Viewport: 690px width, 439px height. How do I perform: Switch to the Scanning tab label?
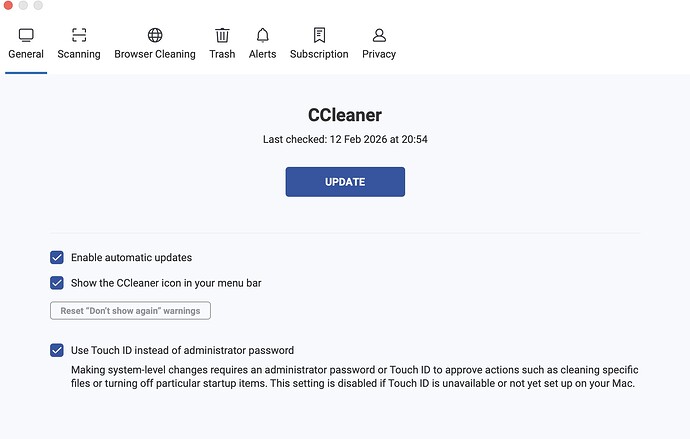tap(79, 54)
